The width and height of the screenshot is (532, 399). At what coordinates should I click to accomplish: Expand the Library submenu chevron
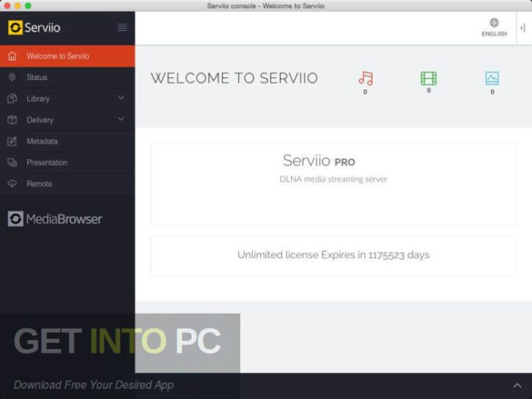point(121,98)
